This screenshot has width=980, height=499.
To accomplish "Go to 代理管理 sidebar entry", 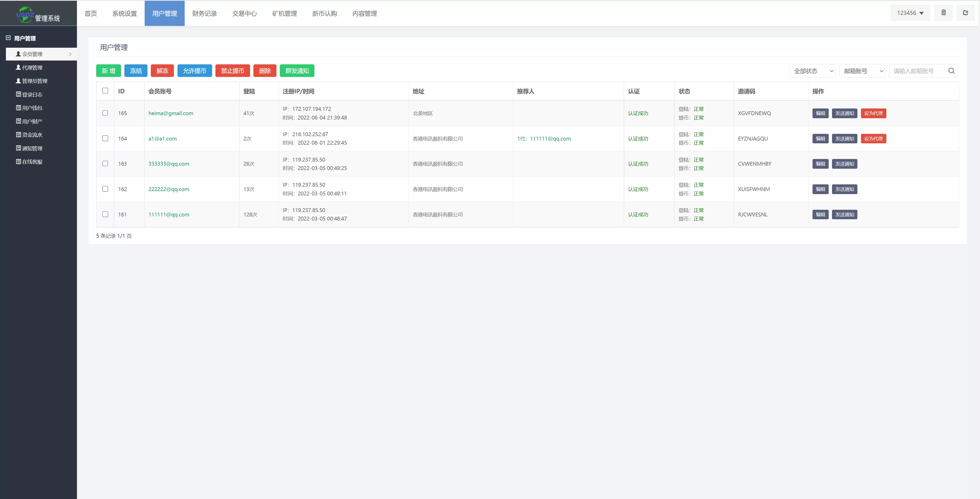I will point(32,67).
